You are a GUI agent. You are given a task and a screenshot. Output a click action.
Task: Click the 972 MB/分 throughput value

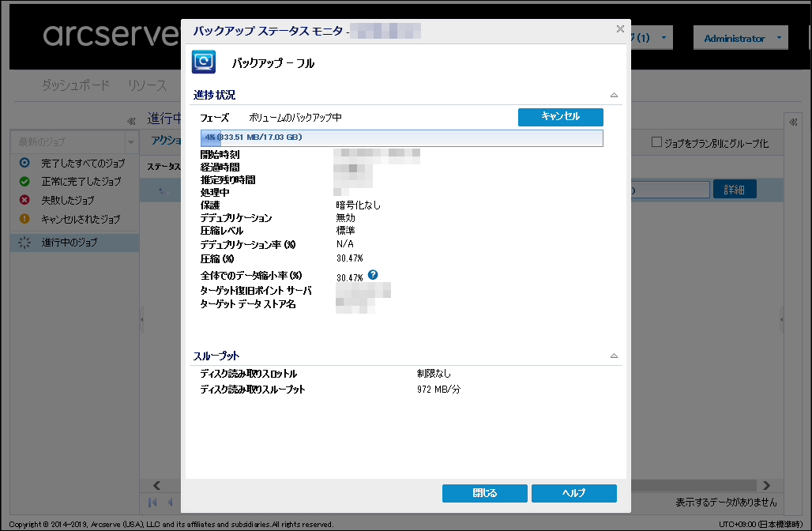pyautogui.click(x=438, y=389)
